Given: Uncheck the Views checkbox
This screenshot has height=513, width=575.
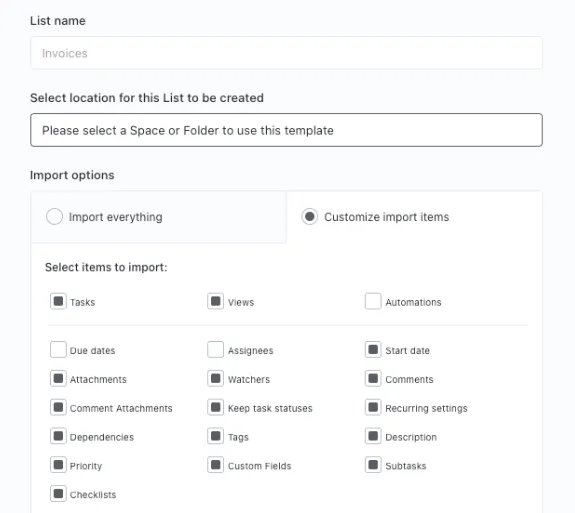Looking at the screenshot, I should [216, 301].
